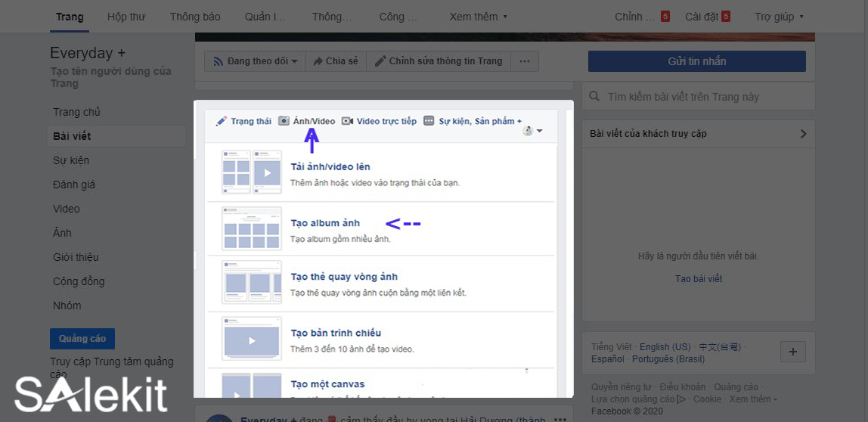Expand Bài viết của khách truy cập chevron

click(x=803, y=133)
